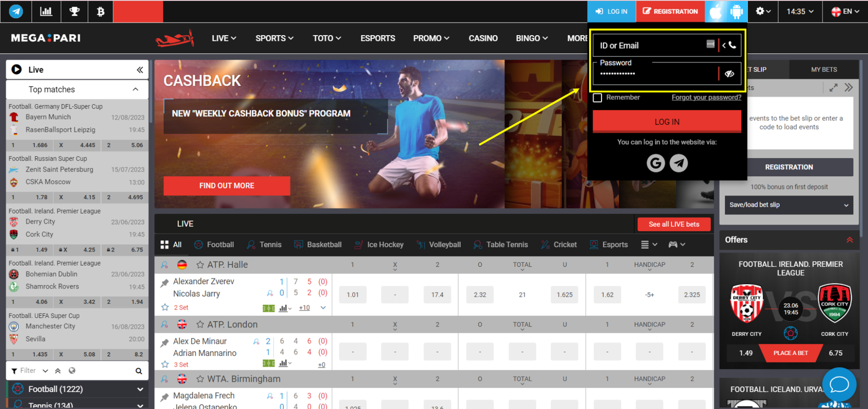
Task: Open the live chat bubble
Action: coord(839,384)
